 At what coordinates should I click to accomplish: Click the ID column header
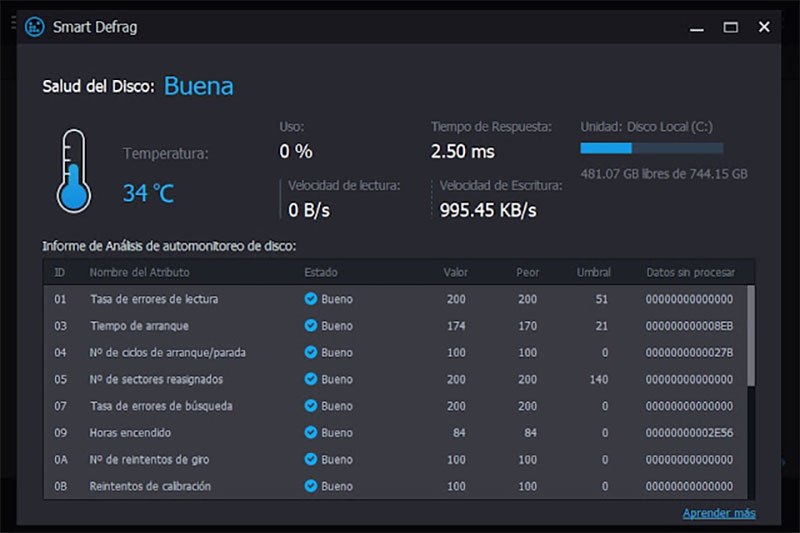pyautogui.click(x=60, y=272)
